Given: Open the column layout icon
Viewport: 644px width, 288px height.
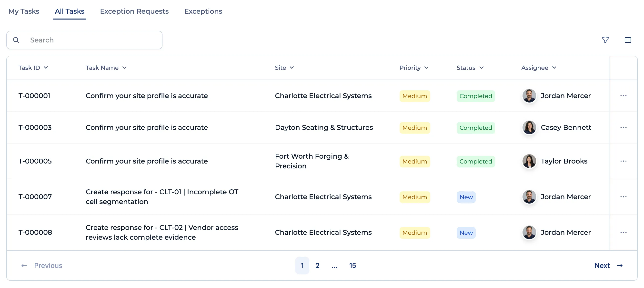Looking at the screenshot, I should point(628,40).
